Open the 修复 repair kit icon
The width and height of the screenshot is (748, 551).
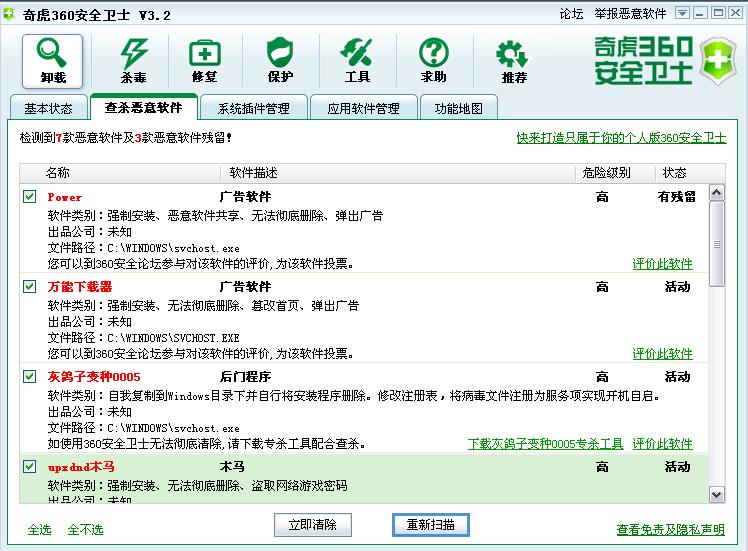pos(205,61)
